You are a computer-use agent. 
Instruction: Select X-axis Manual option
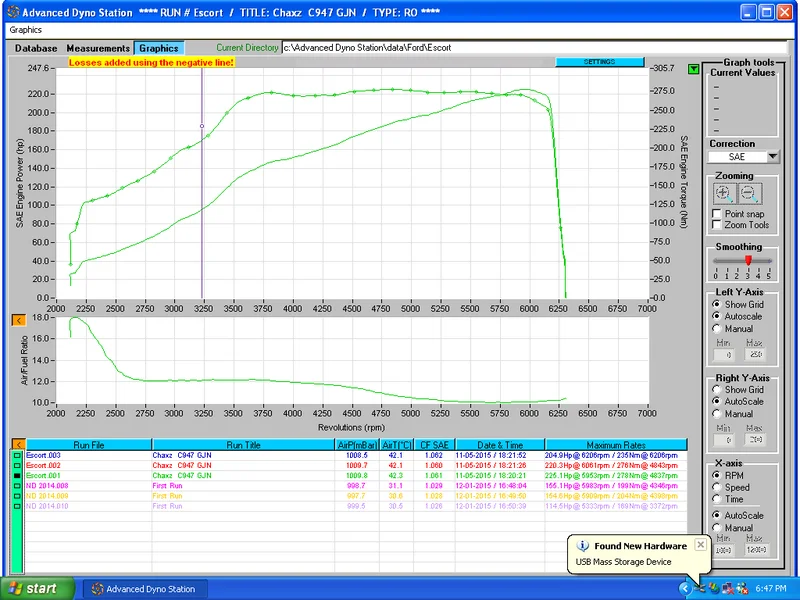[717, 528]
